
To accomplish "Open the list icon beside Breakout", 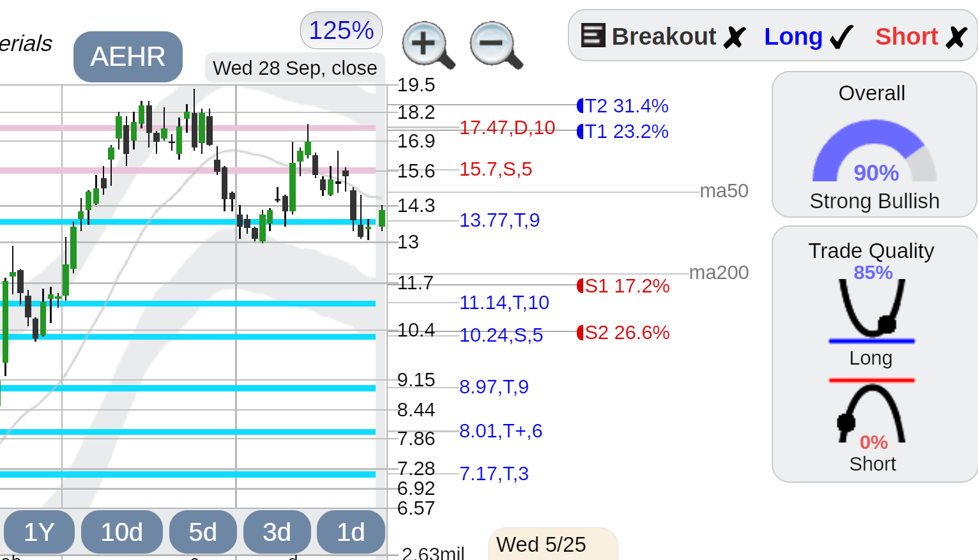I will (593, 35).
